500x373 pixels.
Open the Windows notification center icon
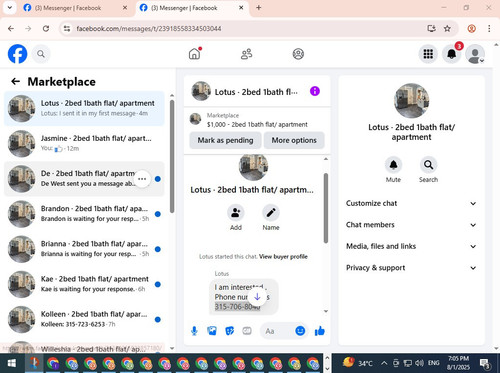coord(485,363)
